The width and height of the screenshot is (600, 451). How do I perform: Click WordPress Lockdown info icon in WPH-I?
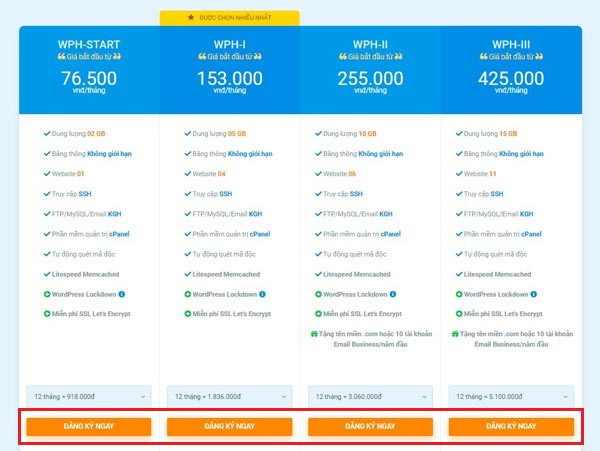click(x=262, y=294)
